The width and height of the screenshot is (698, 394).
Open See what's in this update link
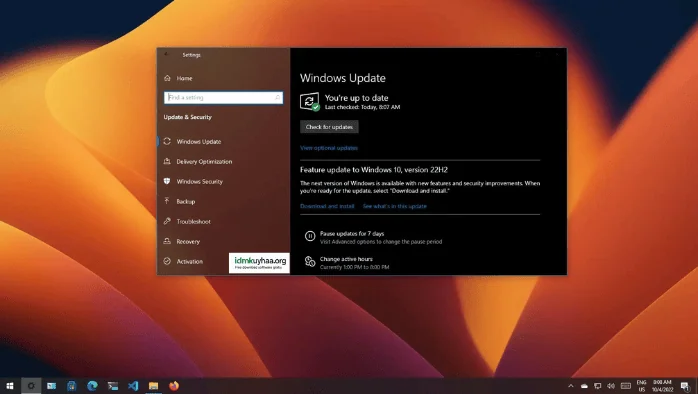[394, 206]
